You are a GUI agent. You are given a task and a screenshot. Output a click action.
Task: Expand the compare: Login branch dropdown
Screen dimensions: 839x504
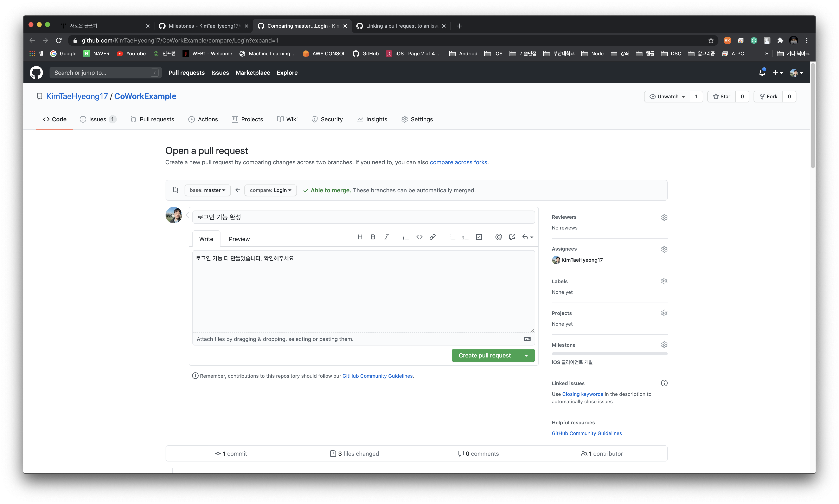point(270,190)
